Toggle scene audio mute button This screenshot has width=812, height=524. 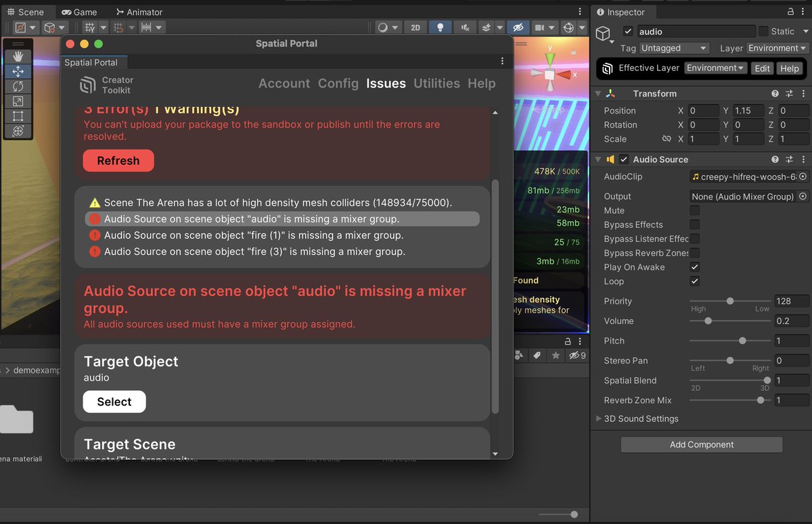(464, 28)
